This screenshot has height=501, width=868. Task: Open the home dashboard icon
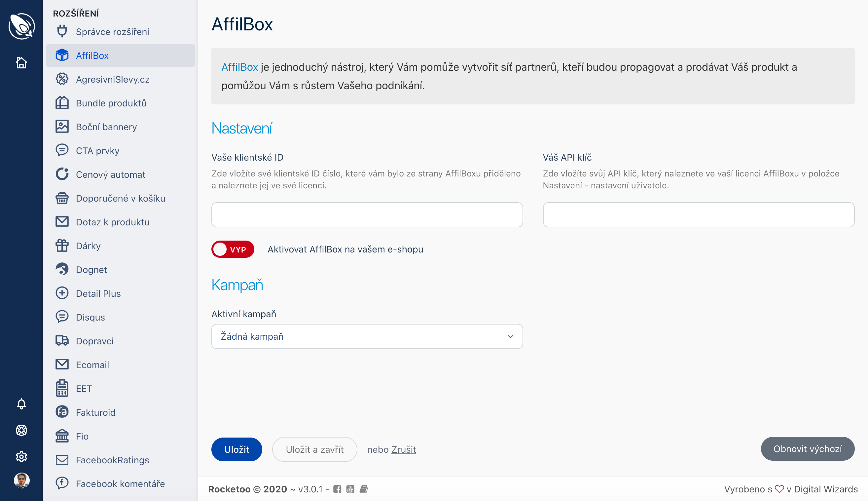pos(21,63)
